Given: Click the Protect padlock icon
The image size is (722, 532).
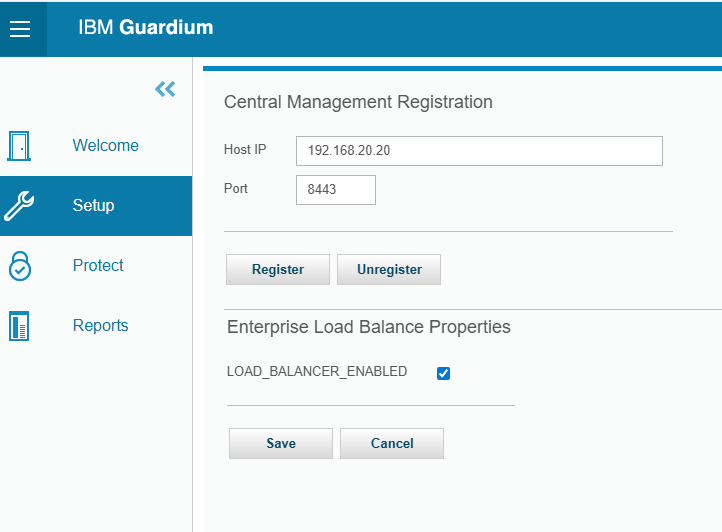Looking at the screenshot, I should point(19,266).
